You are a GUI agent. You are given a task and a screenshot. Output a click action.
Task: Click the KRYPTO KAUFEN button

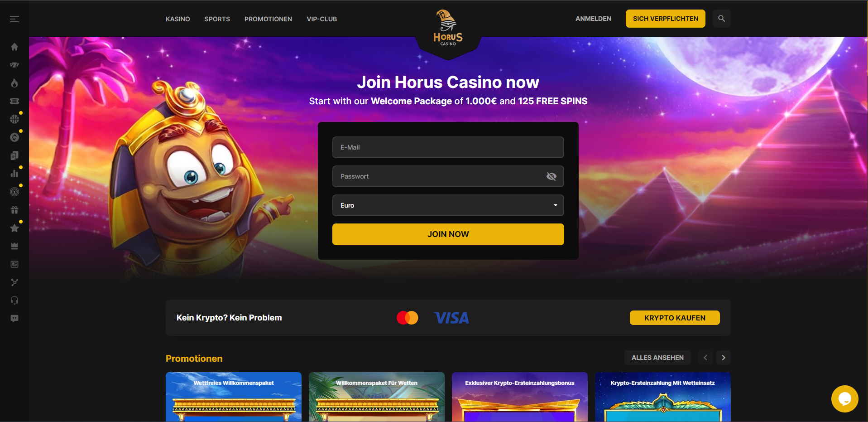675,318
